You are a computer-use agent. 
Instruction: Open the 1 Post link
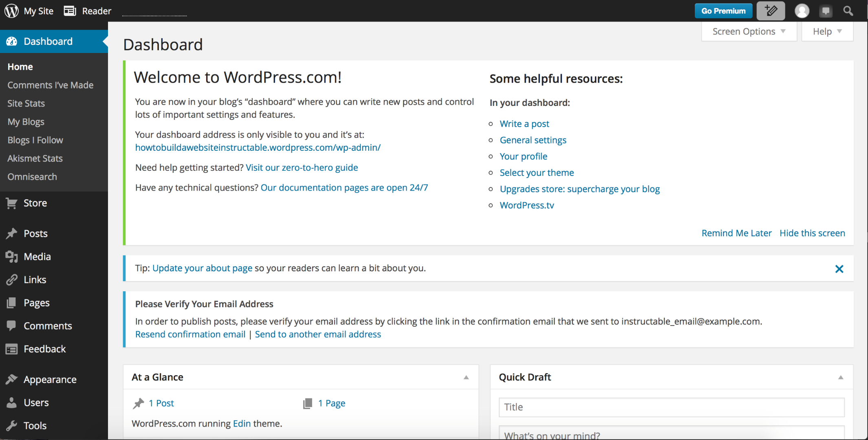[161, 403]
